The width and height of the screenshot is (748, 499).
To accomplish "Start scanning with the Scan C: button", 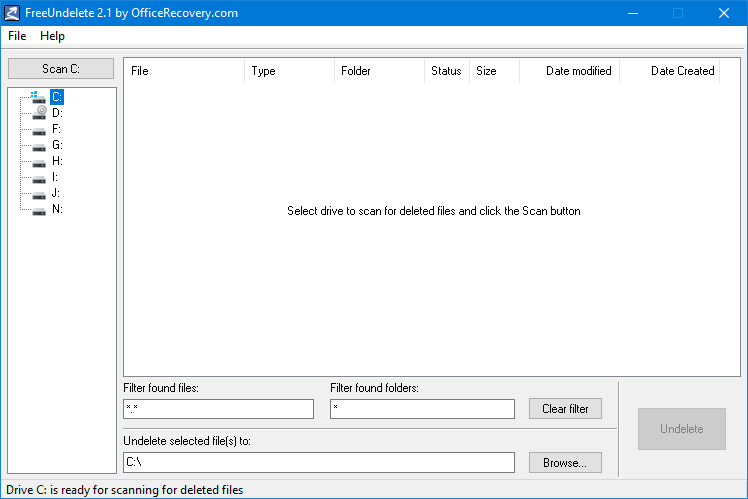I will (61, 69).
